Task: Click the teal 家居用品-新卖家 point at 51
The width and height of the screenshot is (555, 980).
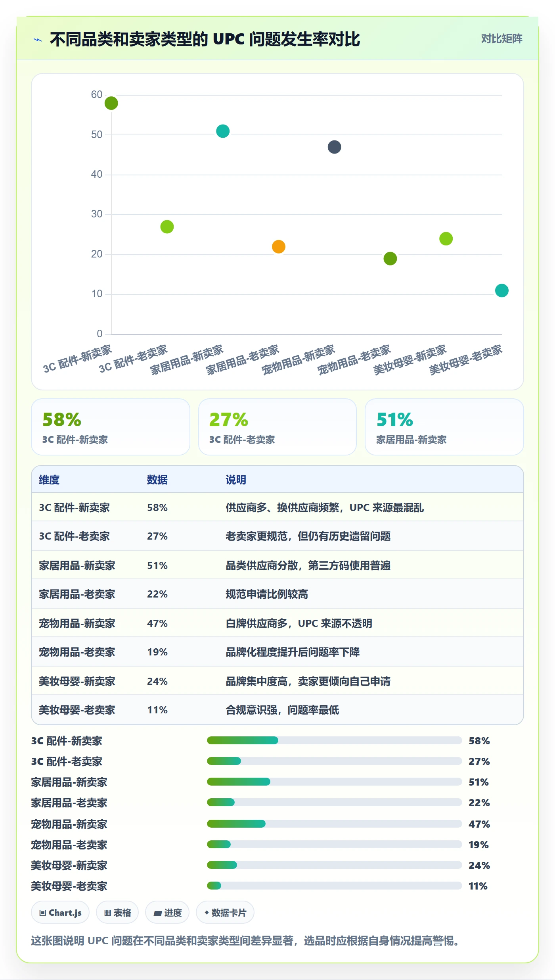Action: pyautogui.click(x=223, y=131)
